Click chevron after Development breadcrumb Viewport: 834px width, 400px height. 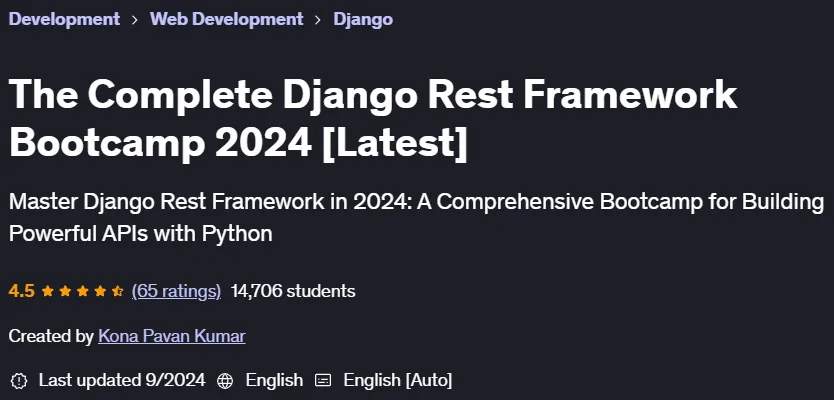(135, 20)
